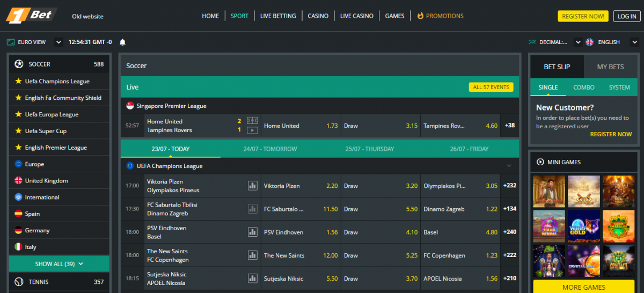Open live pitch tracker for Home United match
644x293 pixels.
coord(252,121)
